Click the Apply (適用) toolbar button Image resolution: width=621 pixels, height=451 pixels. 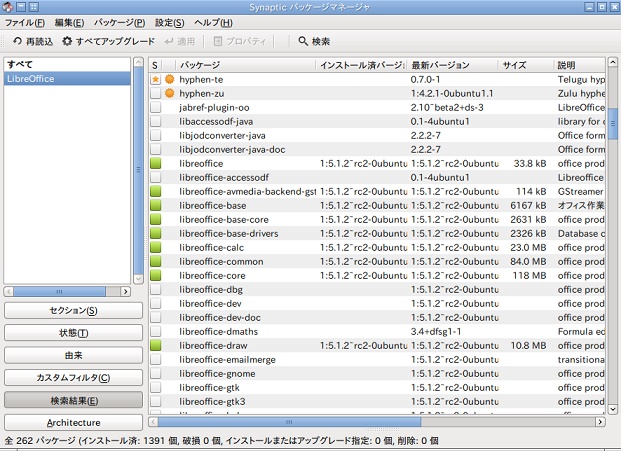pyautogui.click(x=180, y=41)
